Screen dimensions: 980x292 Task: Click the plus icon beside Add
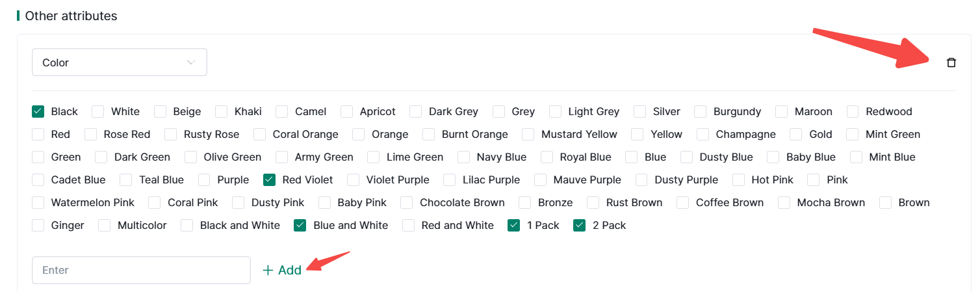tap(268, 271)
